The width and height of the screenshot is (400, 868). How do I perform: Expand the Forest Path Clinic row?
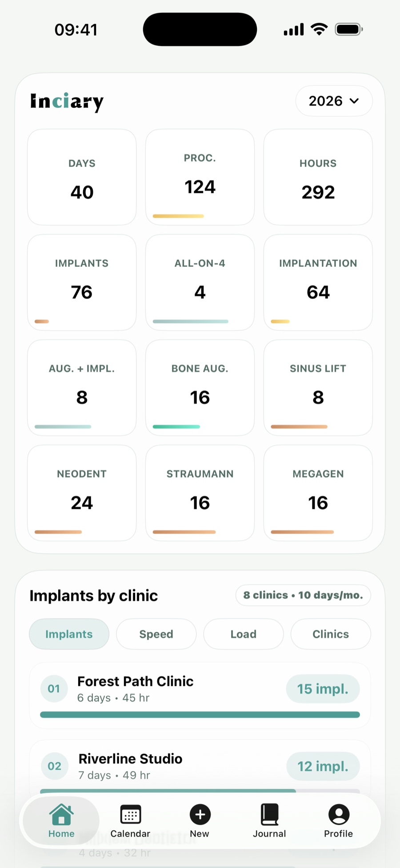coord(200,695)
